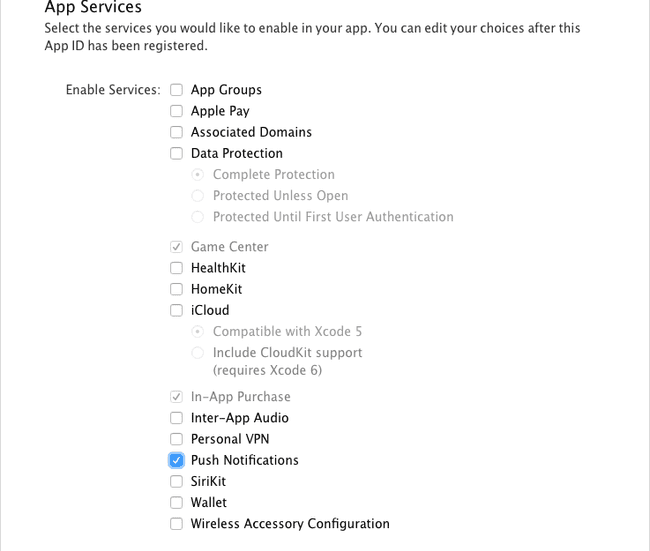Check the Data Protection option
Image resolution: width=650 pixels, height=551 pixels.
point(176,153)
